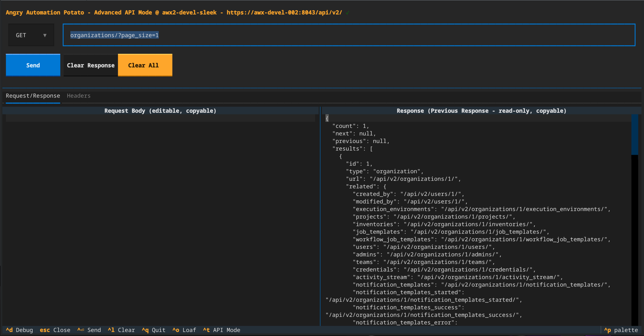The width and height of the screenshot is (644, 336).
Task: Click the "execution_environments" line
Action: click(x=482, y=209)
